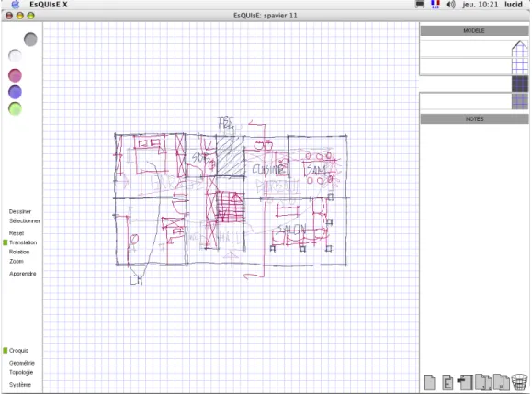
Task: Click the pages icon numbered 1 2
Action: pyautogui.click(x=483, y=382)
